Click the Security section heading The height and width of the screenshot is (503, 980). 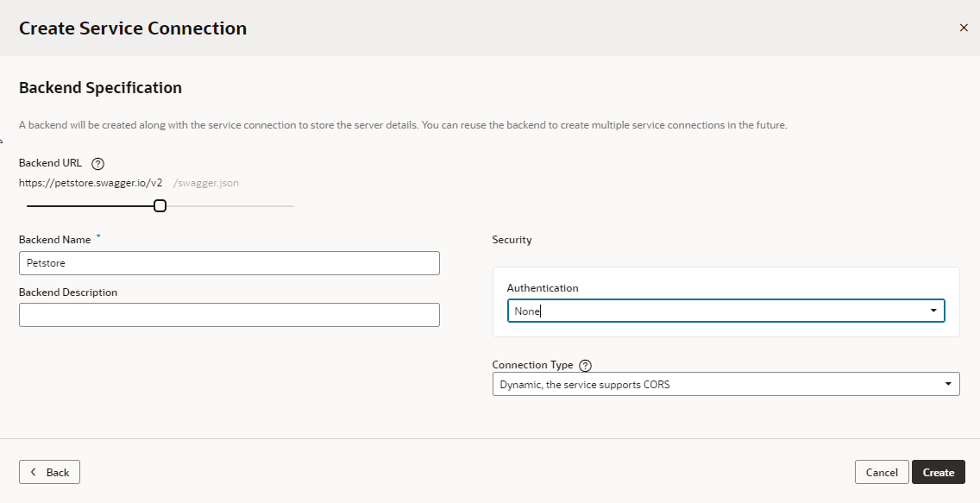tap(511, 239)
